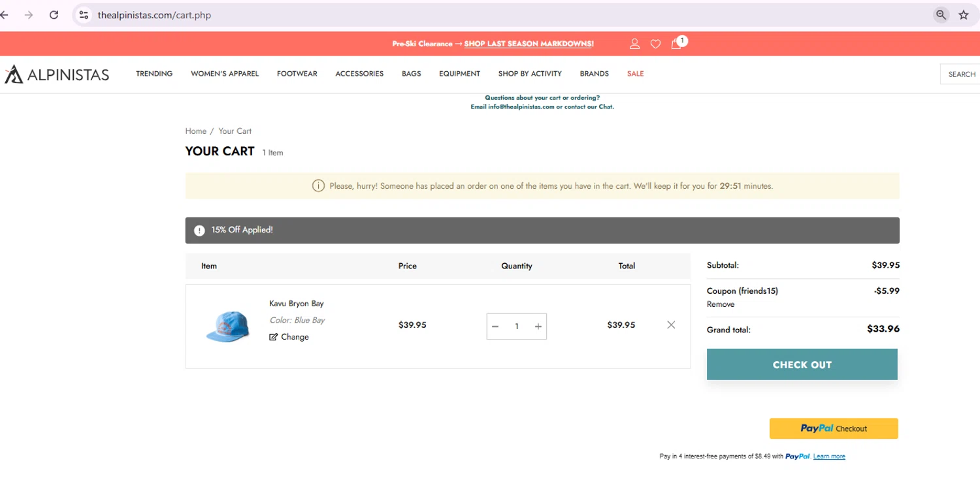Click the Alpinistas logo

coord(57,74)
